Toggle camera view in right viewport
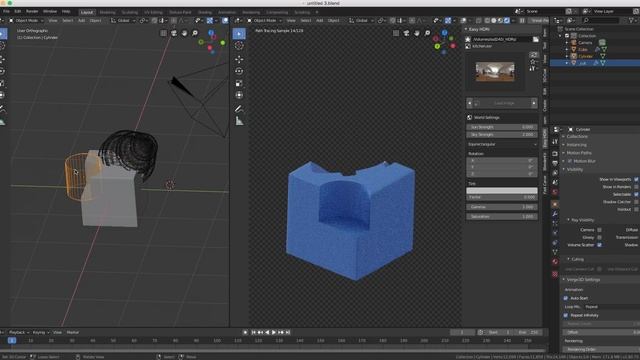640x360 pixels. click(x=406, y=33)
